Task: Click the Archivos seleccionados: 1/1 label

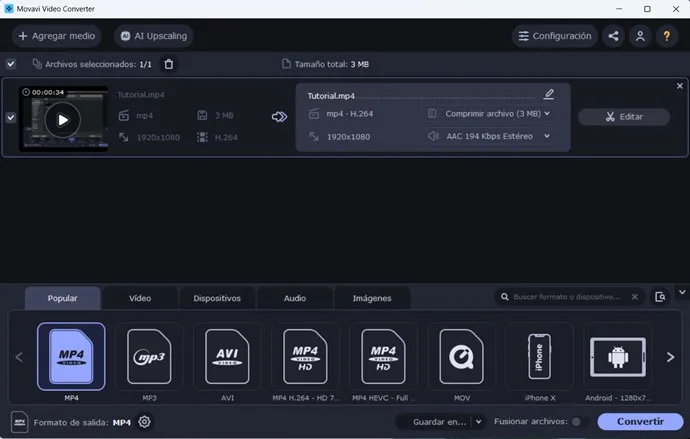Action: (x=98, y=64)
